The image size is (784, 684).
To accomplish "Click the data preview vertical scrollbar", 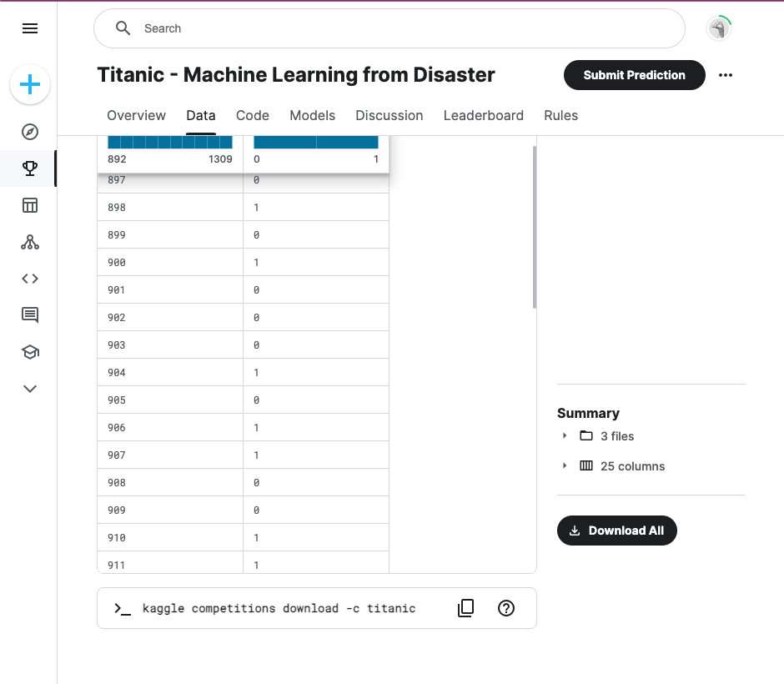I will tap(535, 228).
